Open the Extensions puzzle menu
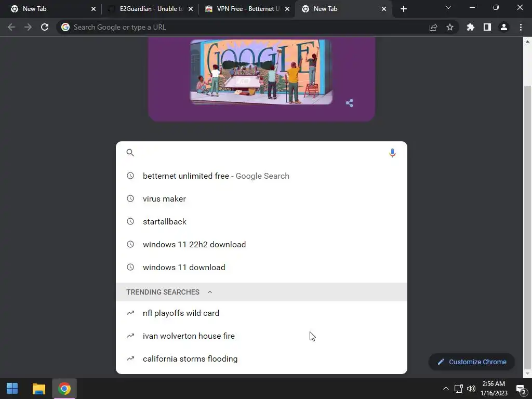 pyautogui.click(x=471, y=27)
